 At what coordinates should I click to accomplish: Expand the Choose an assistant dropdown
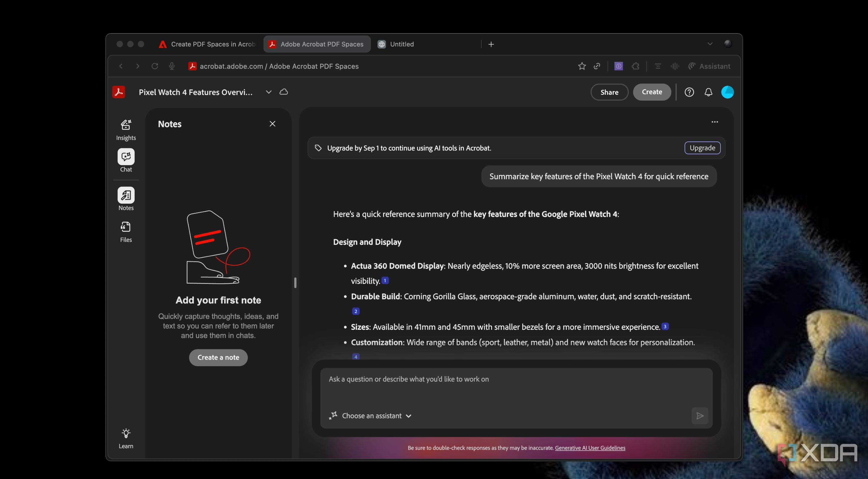click(371, 416)
